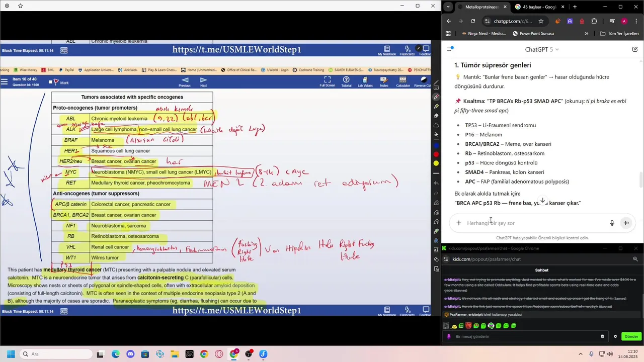The width and height of the screenshot is (644, 362).
Task: Open My Notebook in the bottom bar
Action: pyautogui.click(x=386, y=311)
